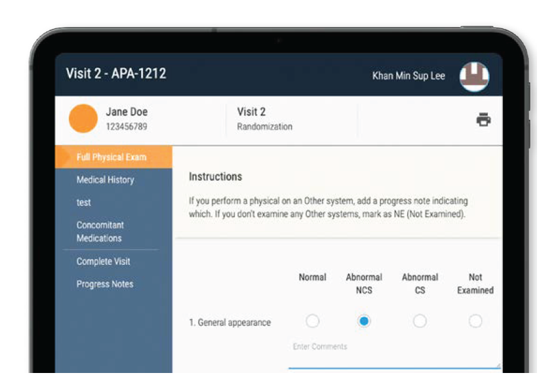
Task: Open Concomitant Medications section
Action: [99, 231]
